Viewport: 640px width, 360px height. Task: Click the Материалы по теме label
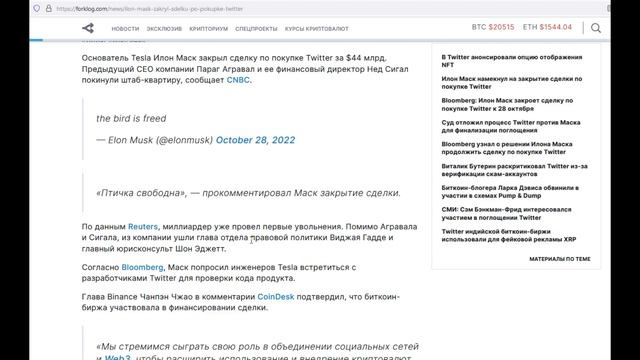[560, 259]
